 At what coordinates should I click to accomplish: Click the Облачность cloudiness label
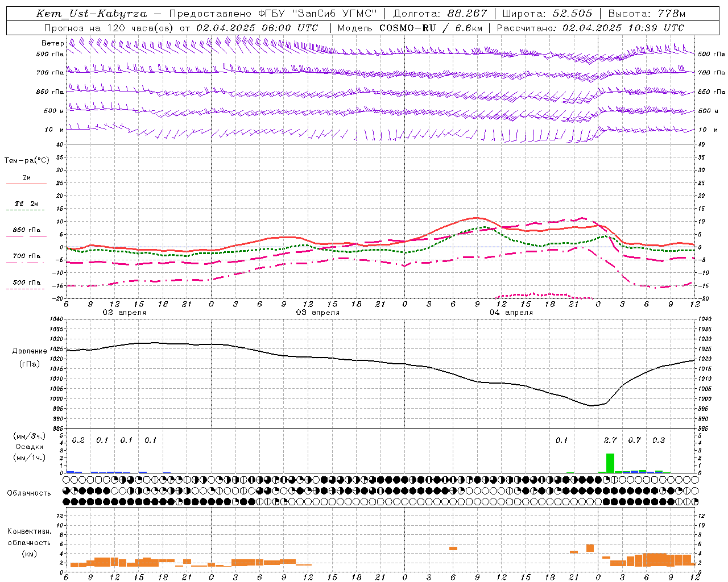click(28, 493)
